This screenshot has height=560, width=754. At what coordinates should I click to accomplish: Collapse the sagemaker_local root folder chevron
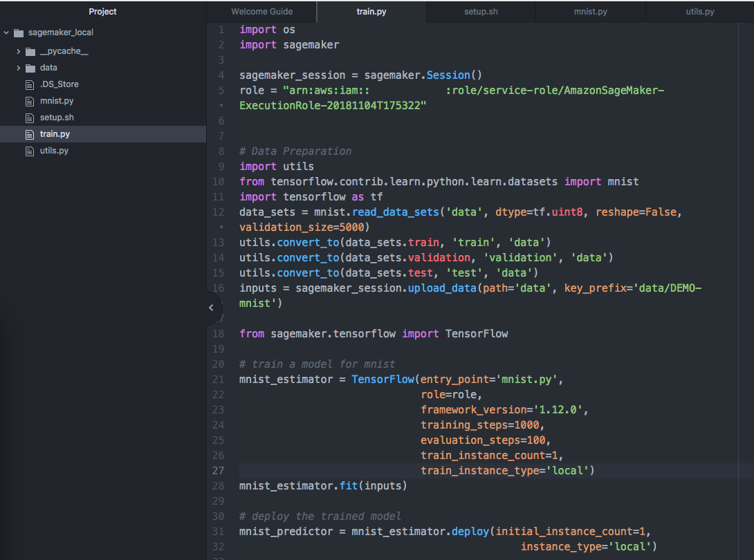click(x=6, y=32)
